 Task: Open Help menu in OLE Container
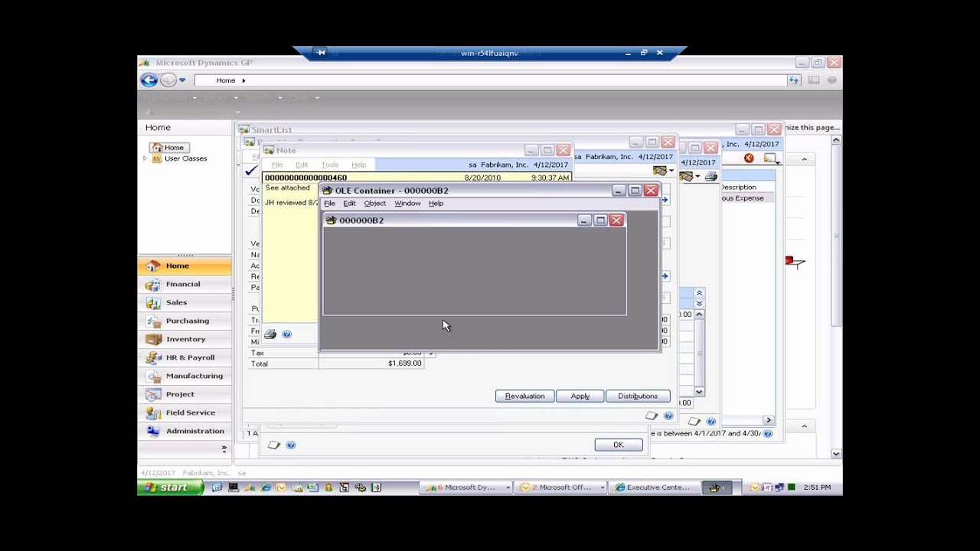pos(436,204)
